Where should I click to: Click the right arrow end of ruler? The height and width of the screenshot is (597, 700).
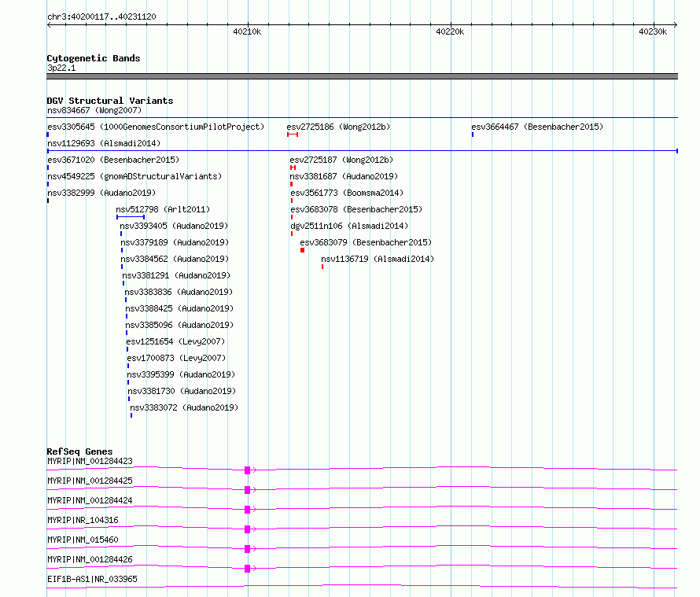676,25
